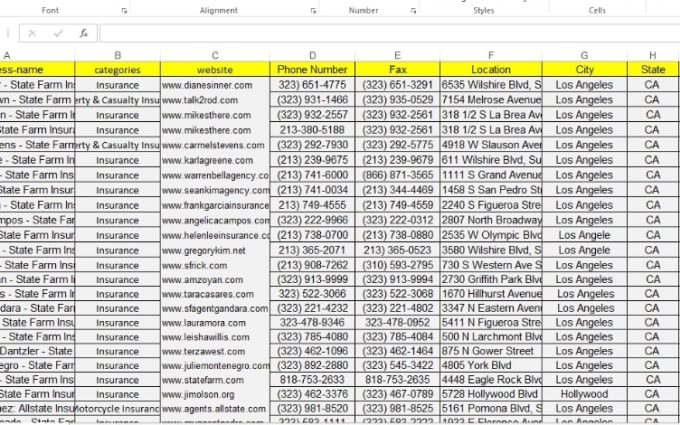The height and width of the screenshot is (425, 680).
Task: Select column D header
Action: coord(312,56)
